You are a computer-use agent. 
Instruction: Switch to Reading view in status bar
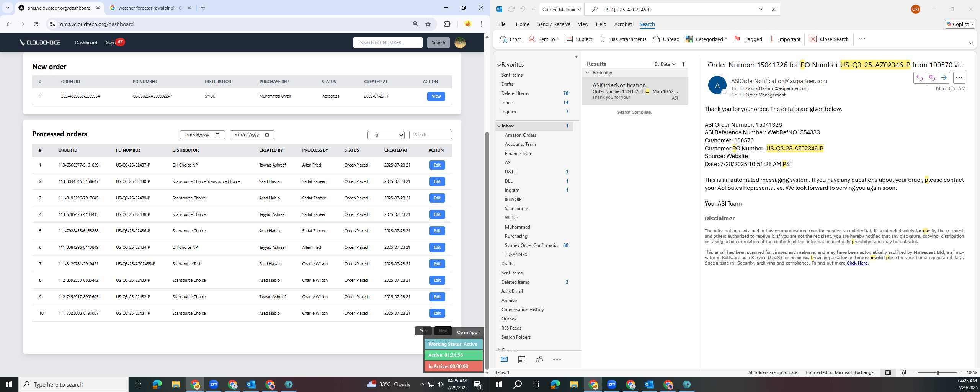pos(903,372)
